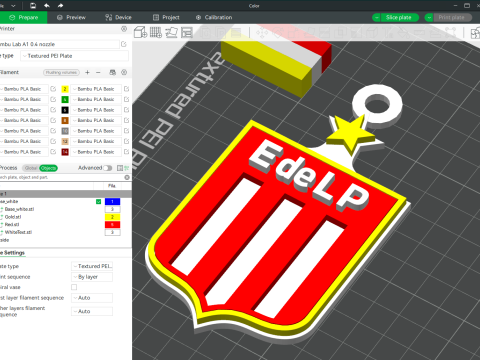Click the green settings search icon in Process row
This screenshot has height=360, width=480.
[127, 168]
